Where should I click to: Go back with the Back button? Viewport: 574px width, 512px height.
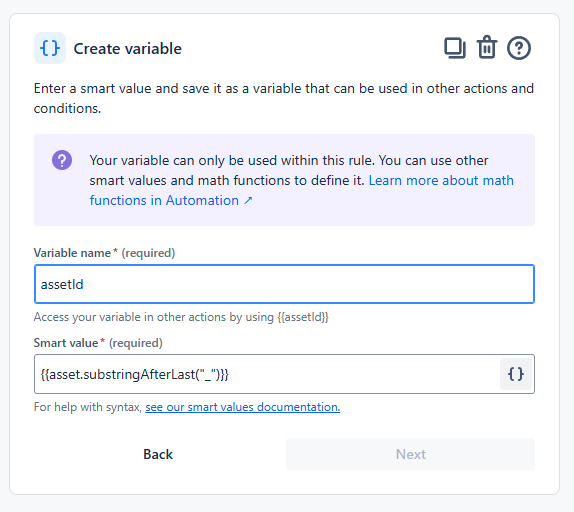[158, 454]
